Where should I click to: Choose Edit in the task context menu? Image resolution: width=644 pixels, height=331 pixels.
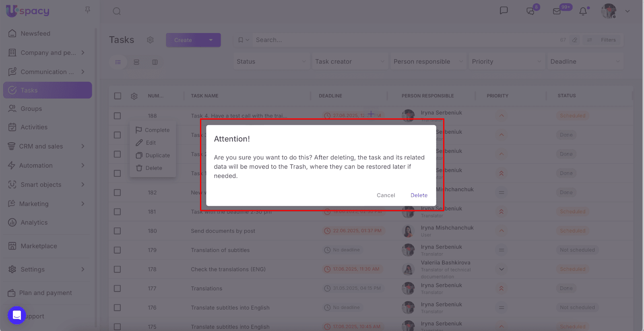tap(153, 143)
